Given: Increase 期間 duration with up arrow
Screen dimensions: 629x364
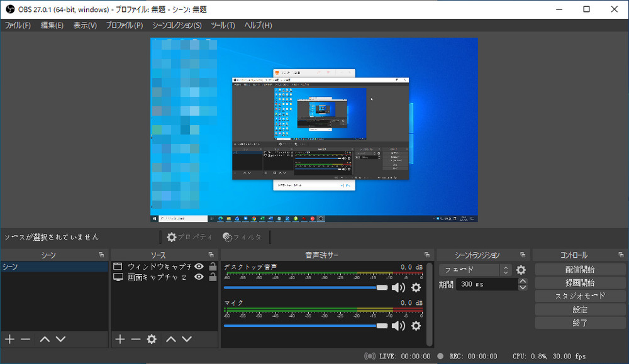Looking at the screenshot, I should coord(523,281).
